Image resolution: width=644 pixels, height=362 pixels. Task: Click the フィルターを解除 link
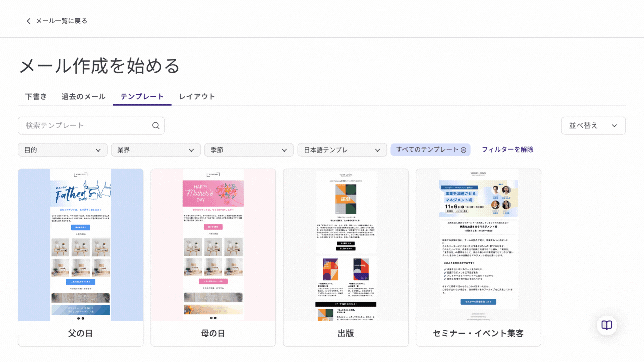click(507, 149)
